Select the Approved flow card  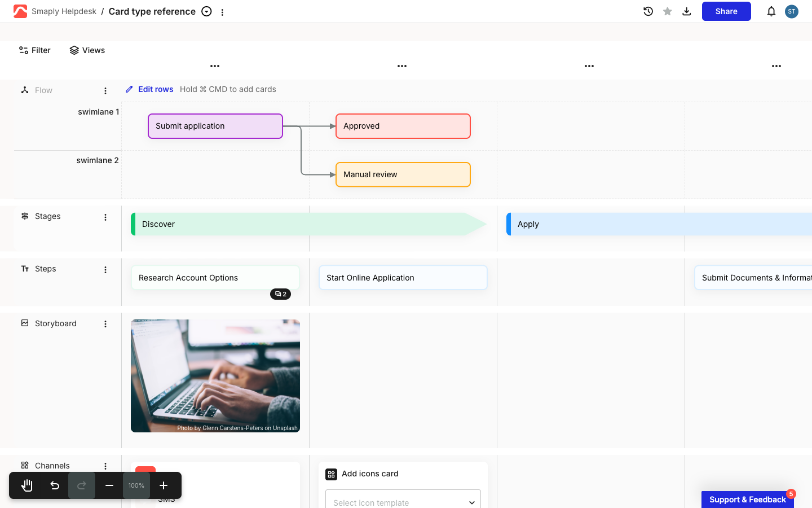tap(403, 126)
